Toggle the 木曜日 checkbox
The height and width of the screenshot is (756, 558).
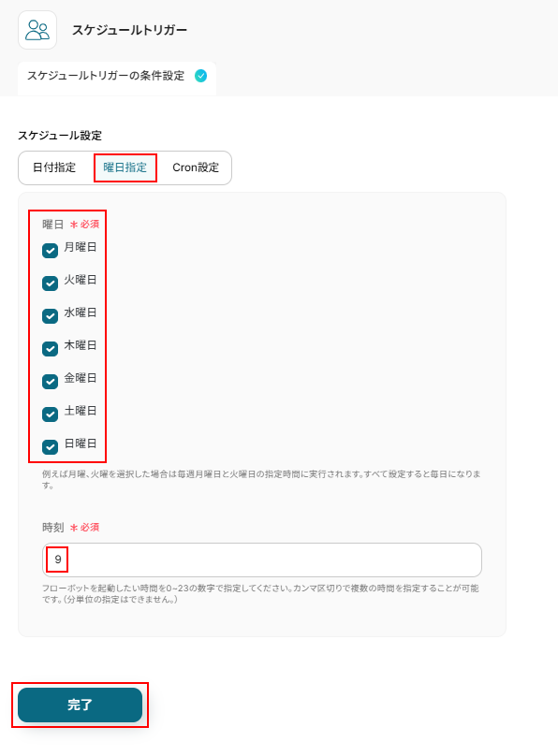(x=51, y=349)
